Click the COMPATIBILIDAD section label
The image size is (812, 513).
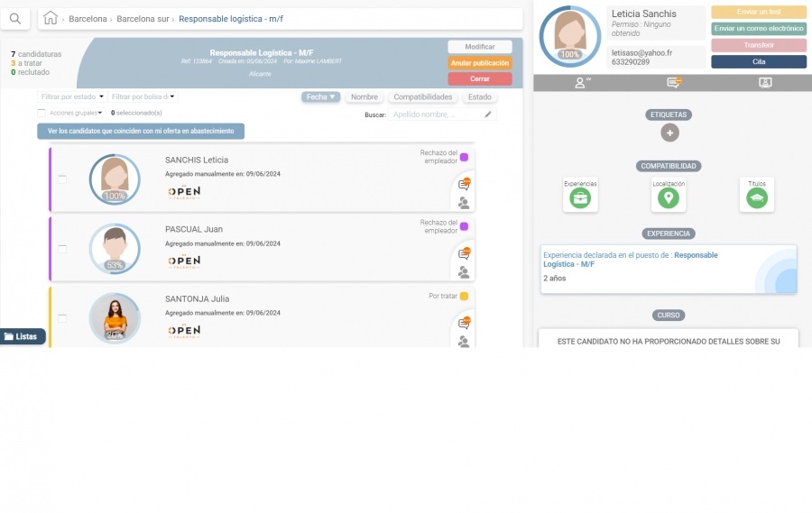[x=669, y=166]
